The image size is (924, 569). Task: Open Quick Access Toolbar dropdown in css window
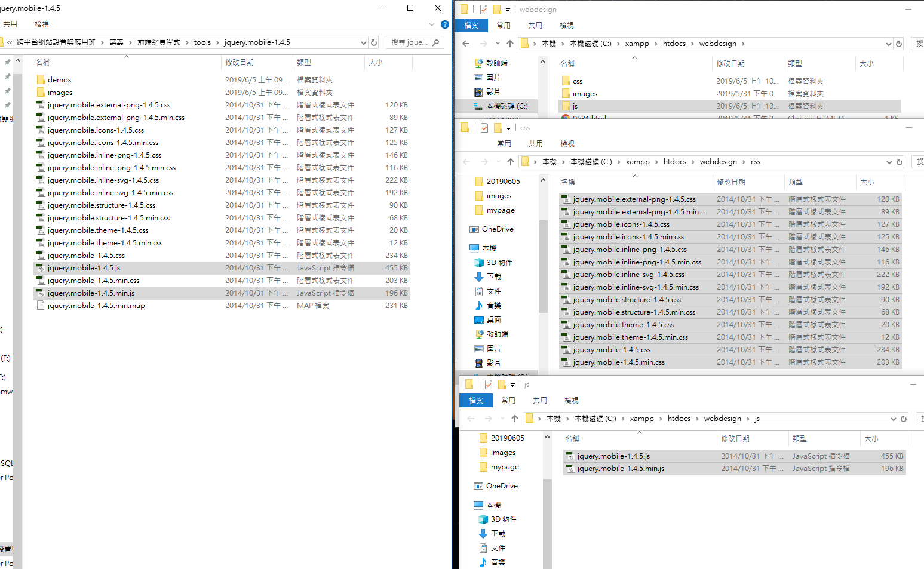point(508,128)
